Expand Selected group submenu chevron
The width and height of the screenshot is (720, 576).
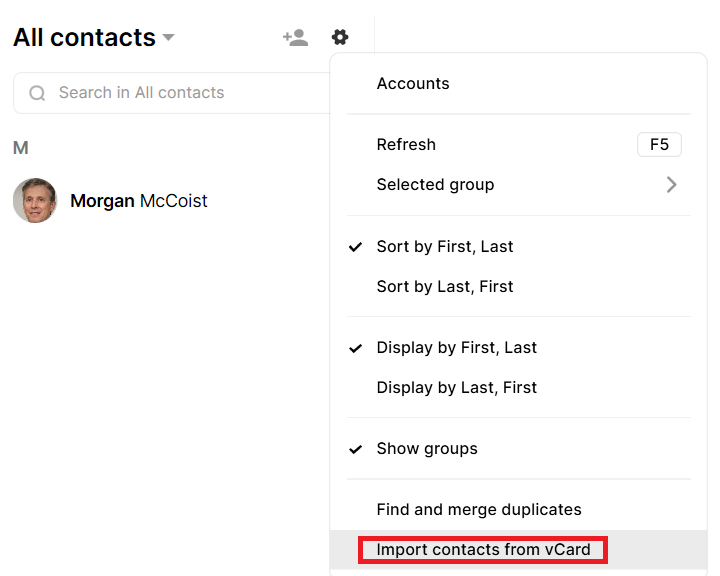pyautogui.click(x=671, y=185)
